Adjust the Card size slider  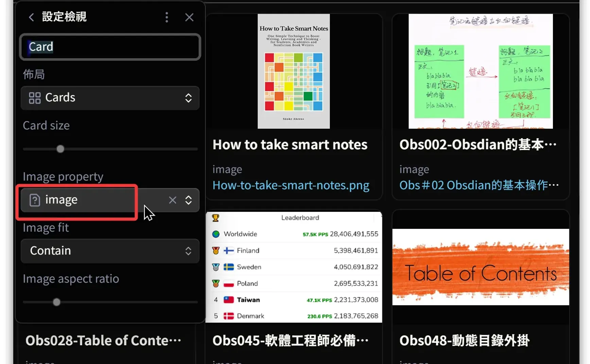click(x=60, y=149)
